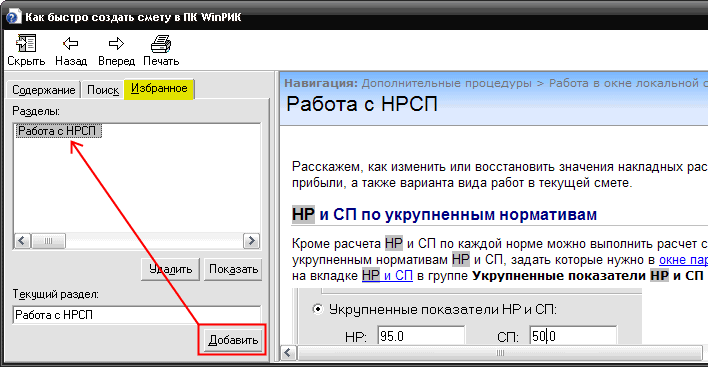
Task: Click the Добавить button
Action: (x=233, y=340)
